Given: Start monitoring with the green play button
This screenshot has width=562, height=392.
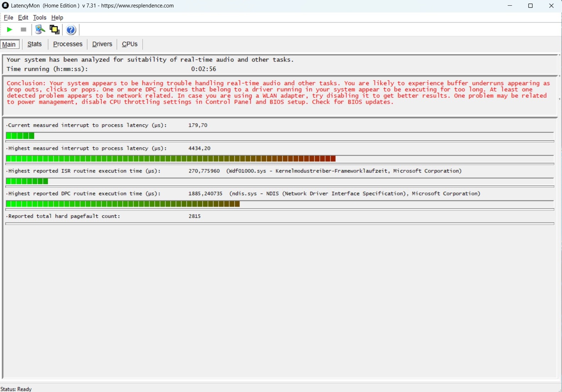Looking at the screenshot, I should point(10,30).
